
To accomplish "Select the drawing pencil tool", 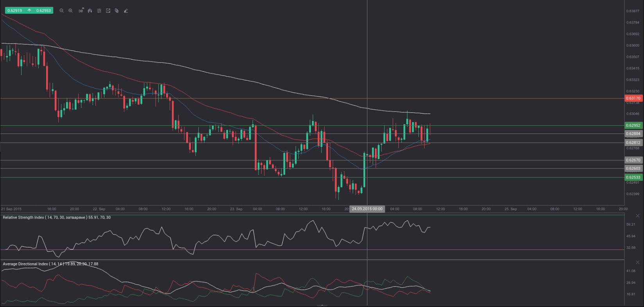I will click(x=126, y=11).
